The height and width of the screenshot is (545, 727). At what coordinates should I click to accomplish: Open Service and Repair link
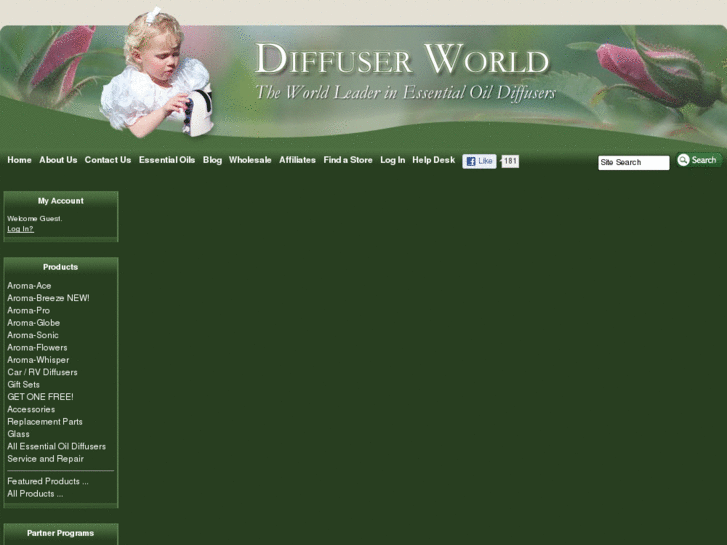pyautogui.click(x=45, y=459)
